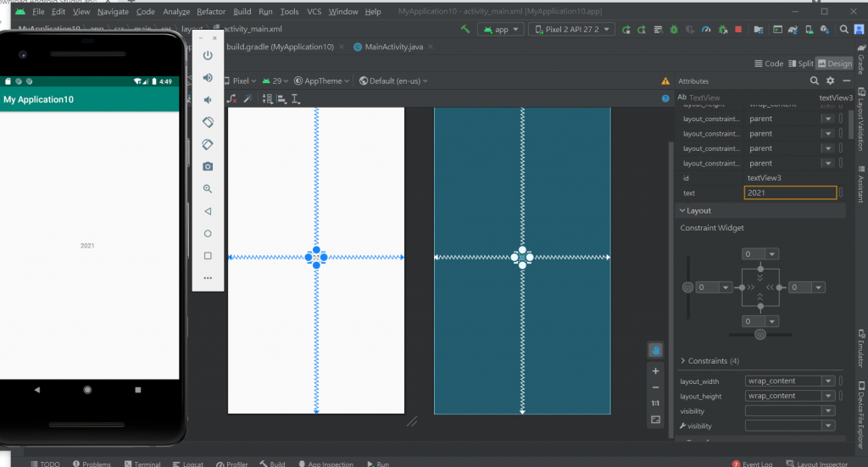Click the id field showing textView3
Image resolution: width=868 pixels, height=467 pixels.
click(x=790, y=178)
